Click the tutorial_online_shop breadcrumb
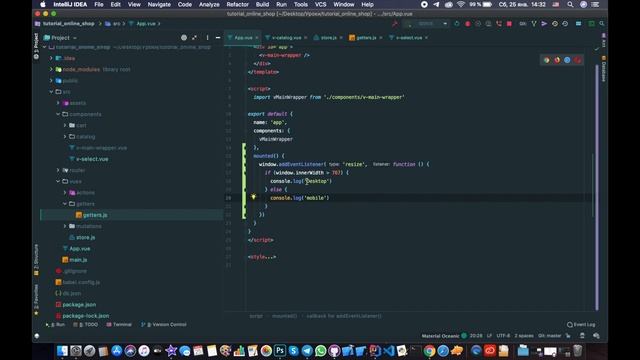Screen dimensions: 640x360 click(69, 24)
